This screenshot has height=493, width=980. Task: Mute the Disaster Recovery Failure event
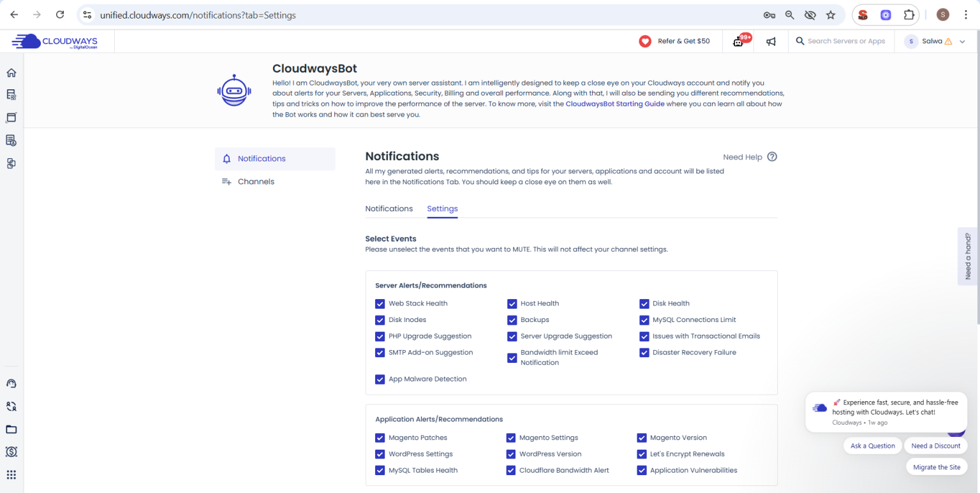coord(644,353)
